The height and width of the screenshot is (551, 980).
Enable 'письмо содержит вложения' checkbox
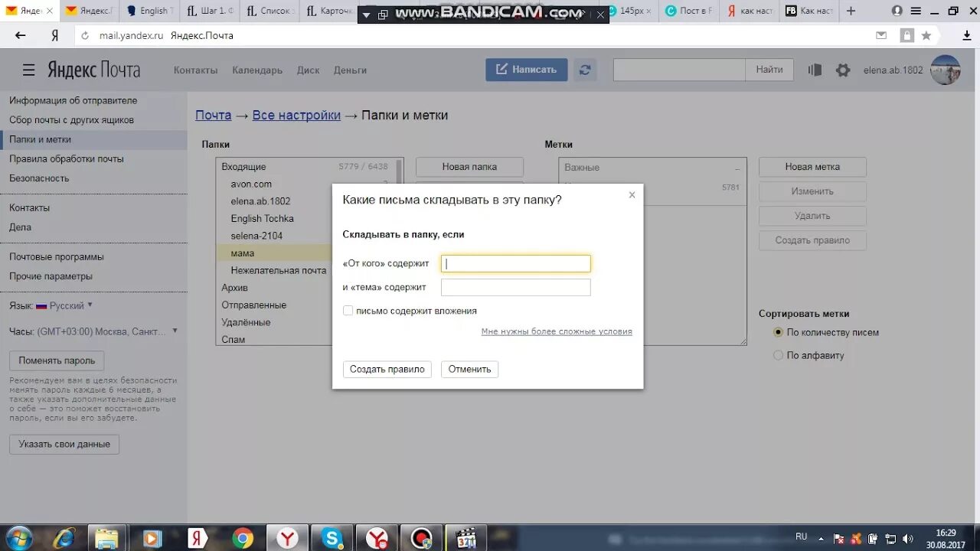(x=348, y=311)
